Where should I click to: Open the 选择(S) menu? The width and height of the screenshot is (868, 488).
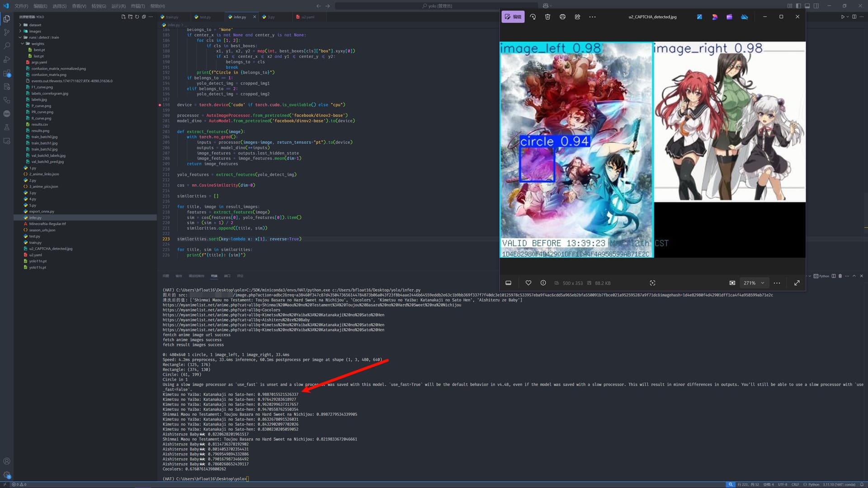click(x=59, y=6)
